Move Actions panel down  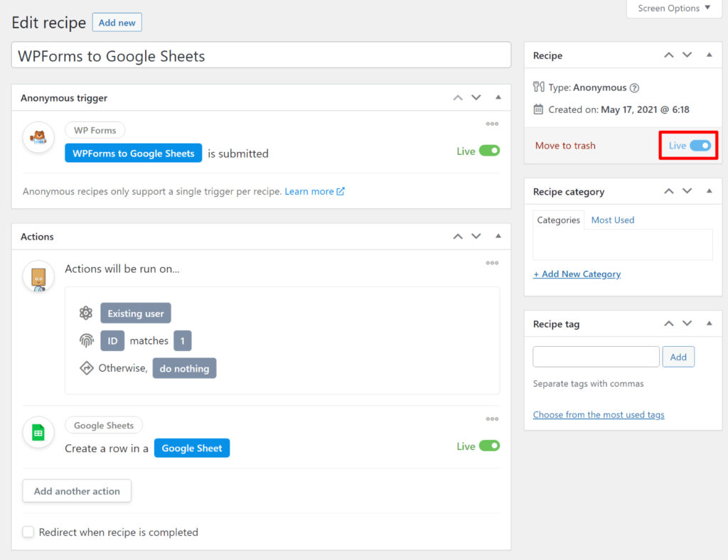click(x=476, y=236)
